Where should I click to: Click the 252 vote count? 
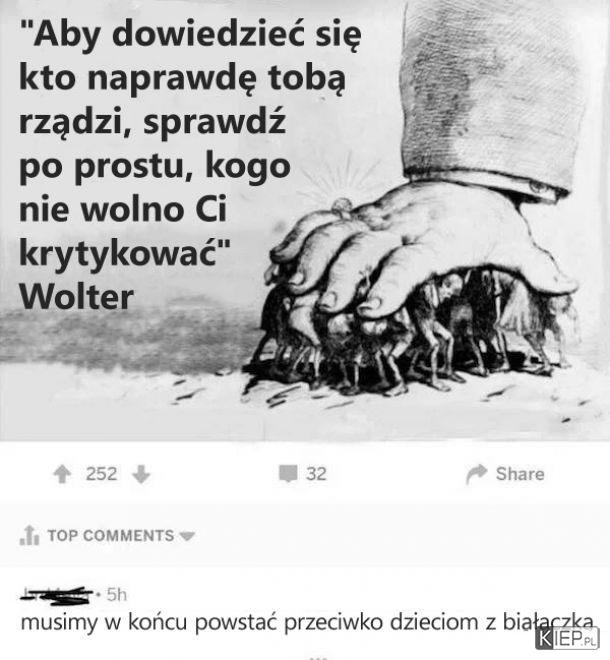[101, 474]
